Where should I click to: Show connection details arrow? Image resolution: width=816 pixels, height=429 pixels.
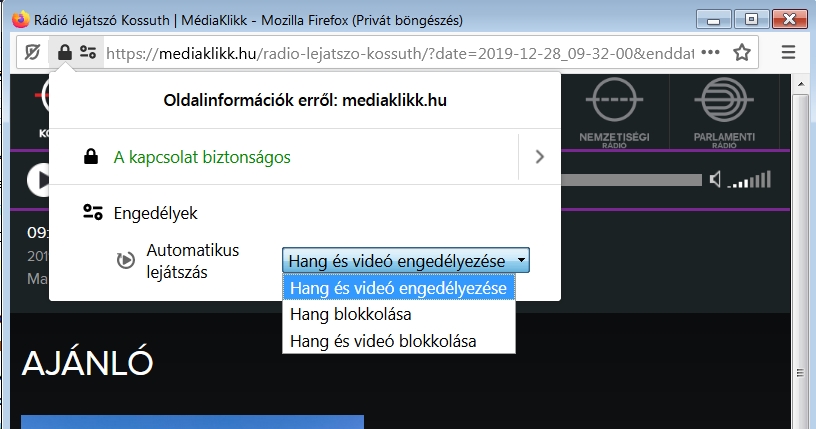(540, 157)
